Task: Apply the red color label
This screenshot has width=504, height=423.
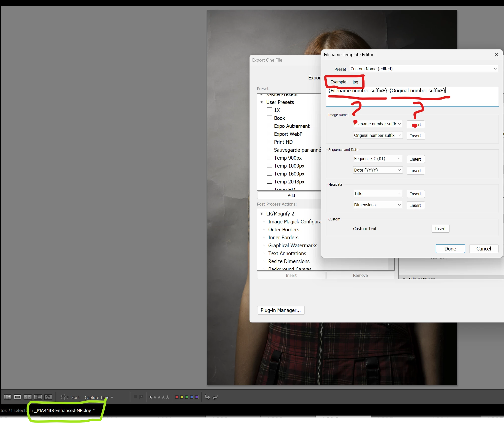Action: point(177,397)
